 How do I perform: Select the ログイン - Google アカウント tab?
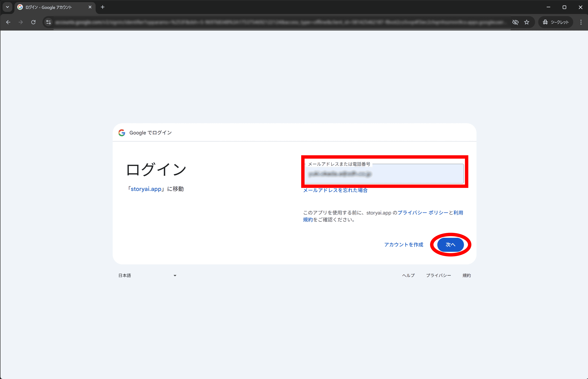pyautogui.click(x=55, y=7)
